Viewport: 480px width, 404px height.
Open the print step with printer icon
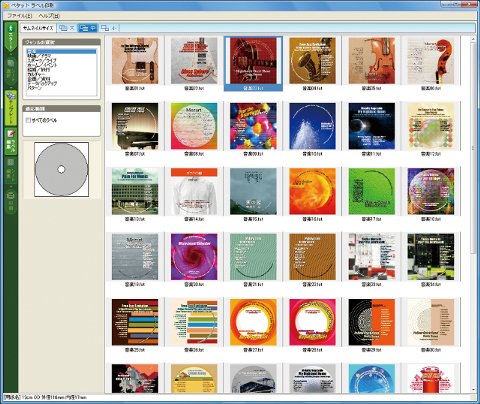click(x=11, y=201)
